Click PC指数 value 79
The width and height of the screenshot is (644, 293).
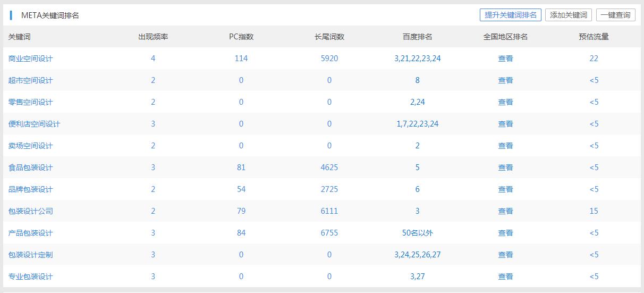[241, 211]
